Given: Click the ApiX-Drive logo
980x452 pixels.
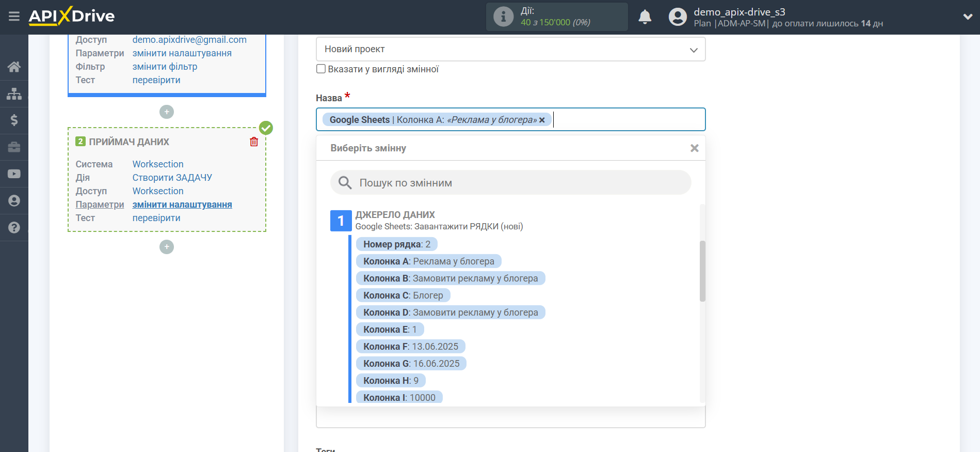Looking at the screenshot, I should point(72,16).
